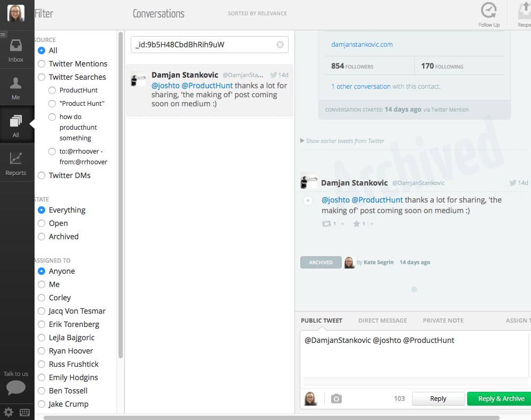This screenshot has height=420, width=531.
Task: Click @ProductHunt mention in tweet detail
Action: click(x=377, y=200)
